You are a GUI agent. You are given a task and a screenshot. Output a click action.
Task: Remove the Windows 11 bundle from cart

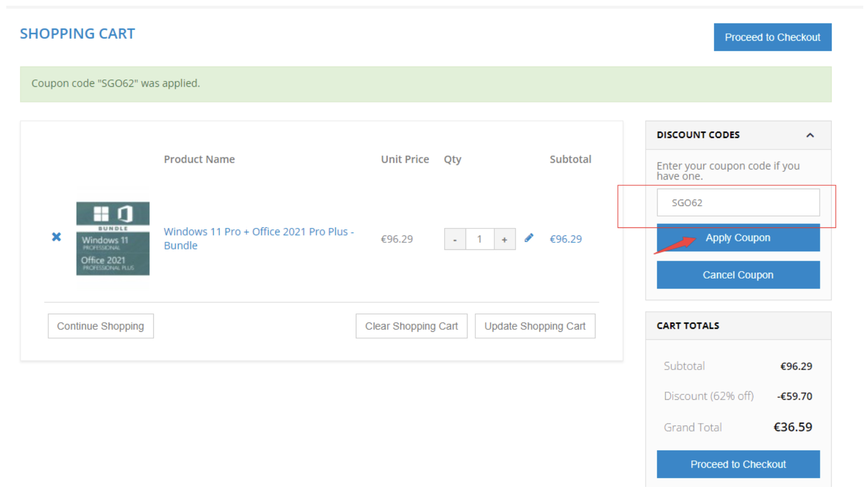point(56,237)
